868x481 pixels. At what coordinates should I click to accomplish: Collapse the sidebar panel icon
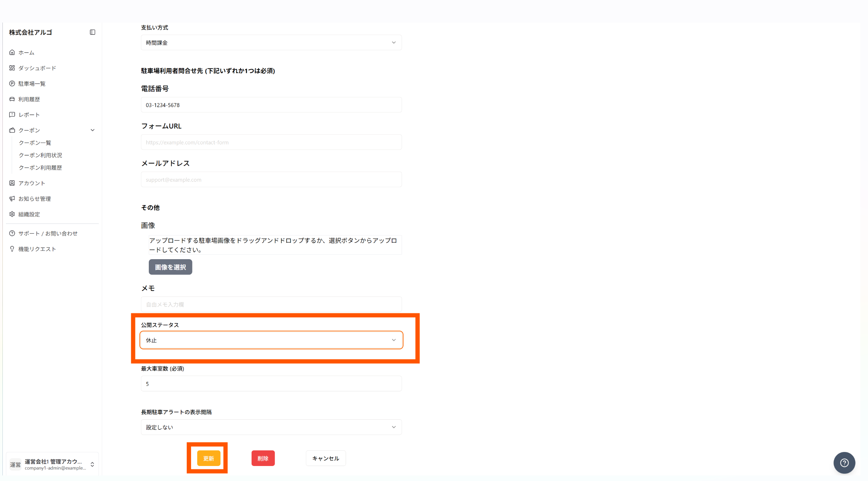click(92, 32)
